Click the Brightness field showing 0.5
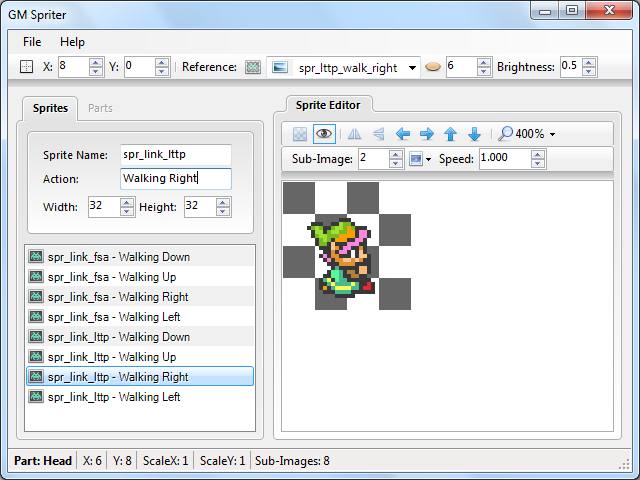640x480 pixels. pyautogui.click(x=571, y=67)
